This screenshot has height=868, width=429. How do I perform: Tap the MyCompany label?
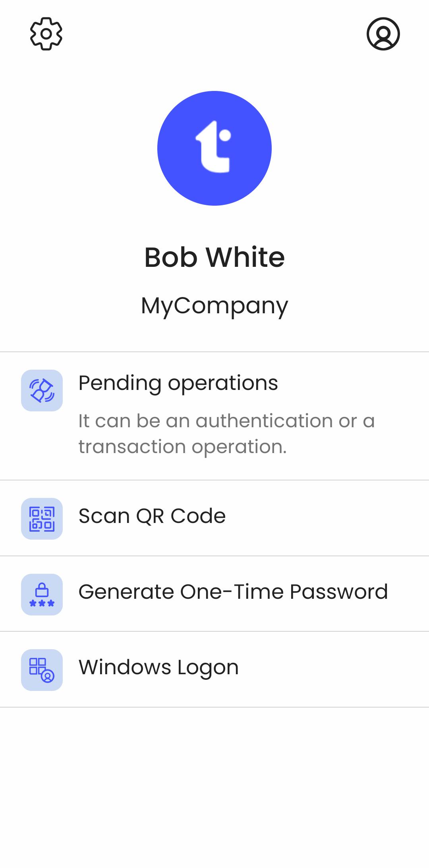[214, 306]
